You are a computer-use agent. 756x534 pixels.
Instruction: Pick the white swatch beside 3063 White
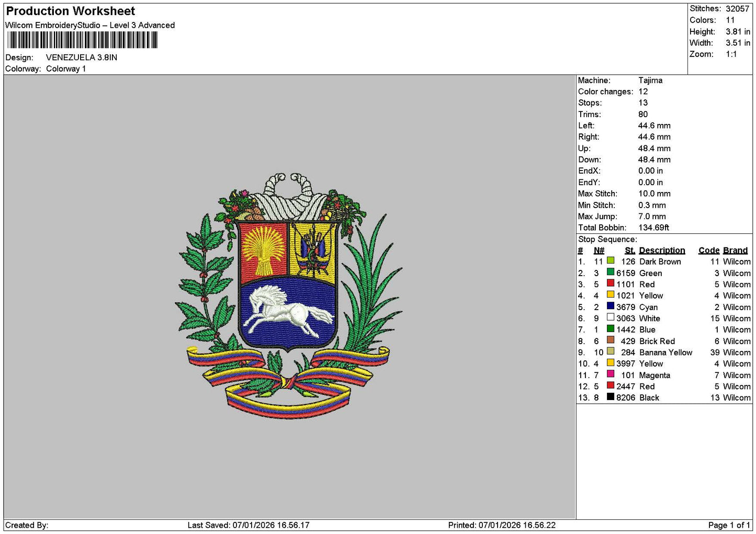pyautogui.click(x=611, y=317)
